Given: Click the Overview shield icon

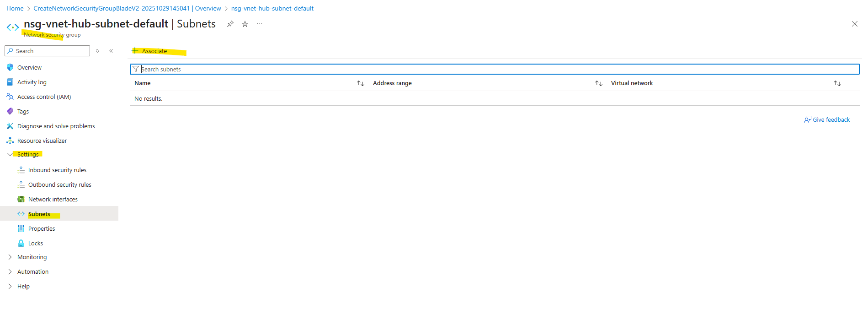Looking at the screenshot, I should coord(10,67).
